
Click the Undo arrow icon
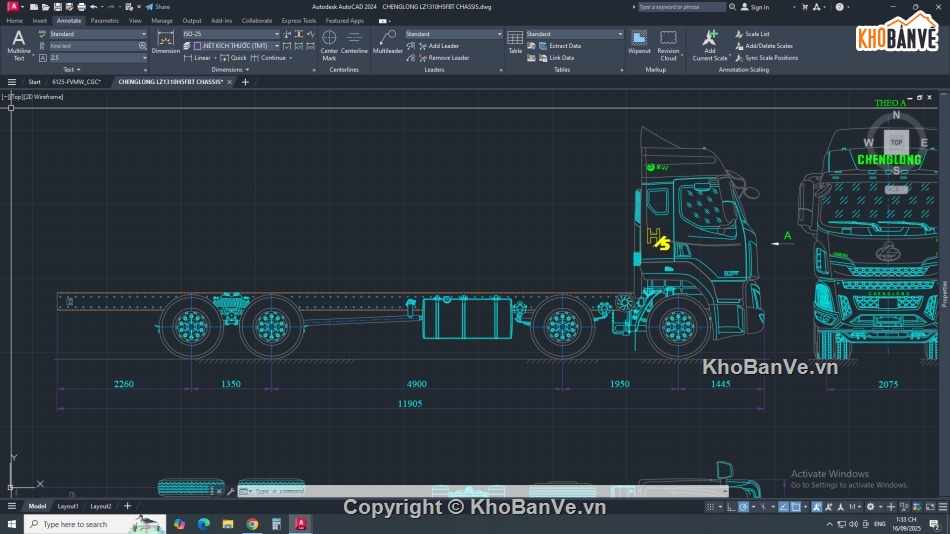94,7
